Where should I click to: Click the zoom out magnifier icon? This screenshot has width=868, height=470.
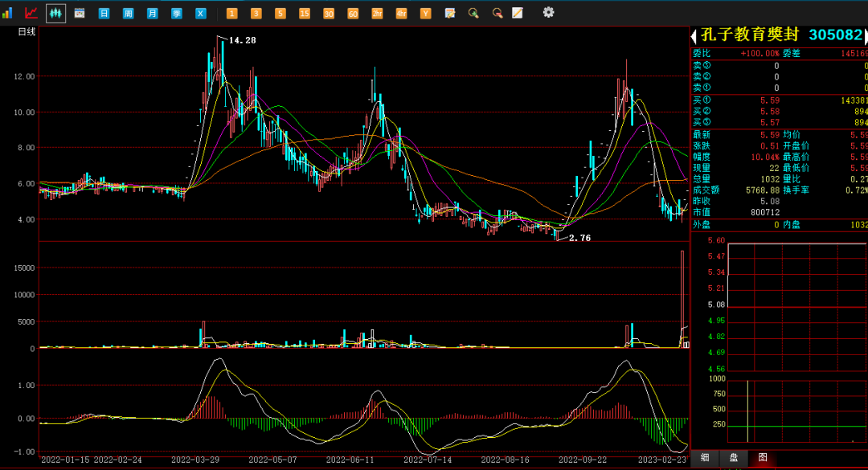[497, 13]
